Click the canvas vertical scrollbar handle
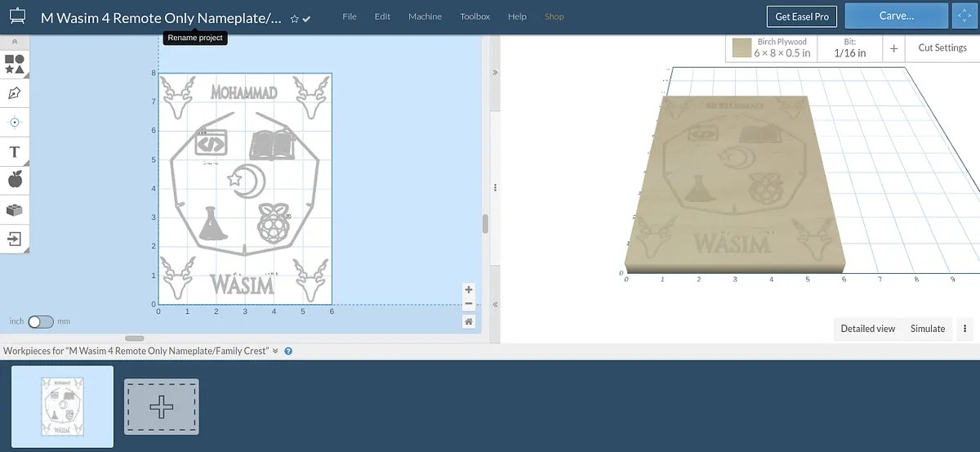 [x=485, y=224]
